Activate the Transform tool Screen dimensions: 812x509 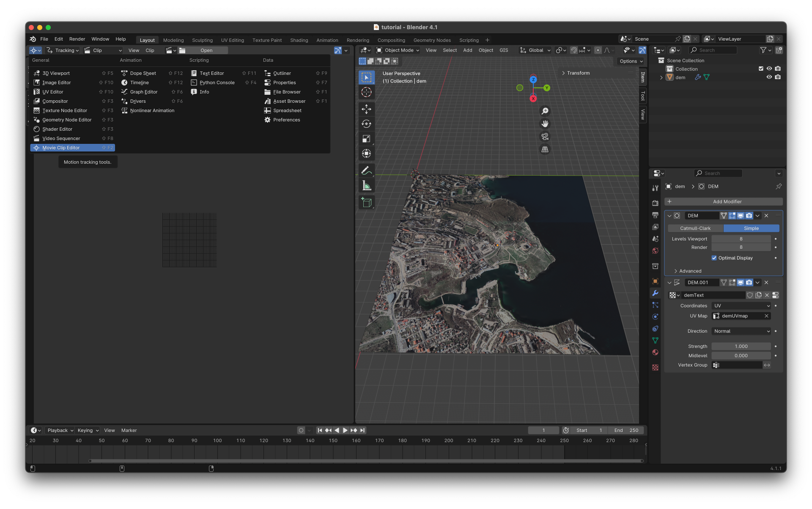pyautogui.click(x=366, y=154)
